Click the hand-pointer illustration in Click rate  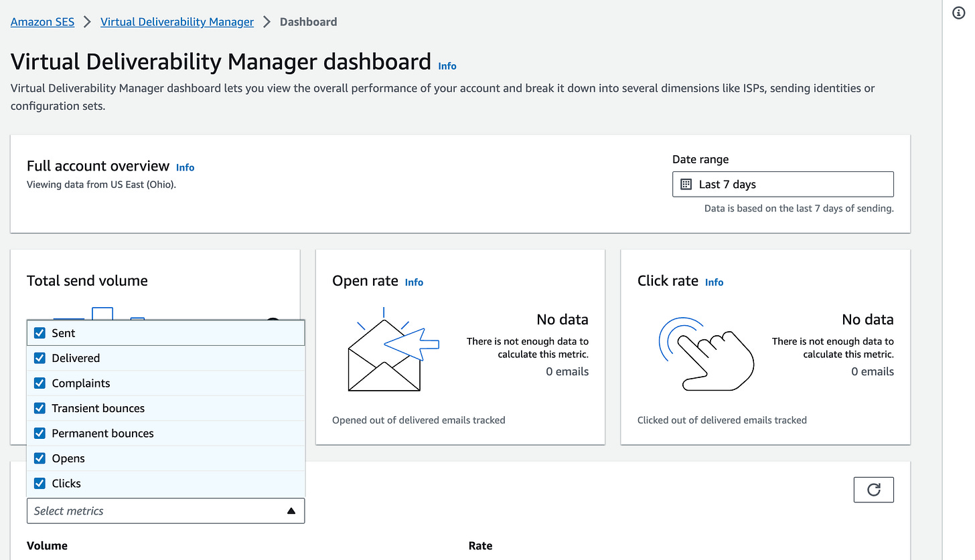click(x=706, y=353)
